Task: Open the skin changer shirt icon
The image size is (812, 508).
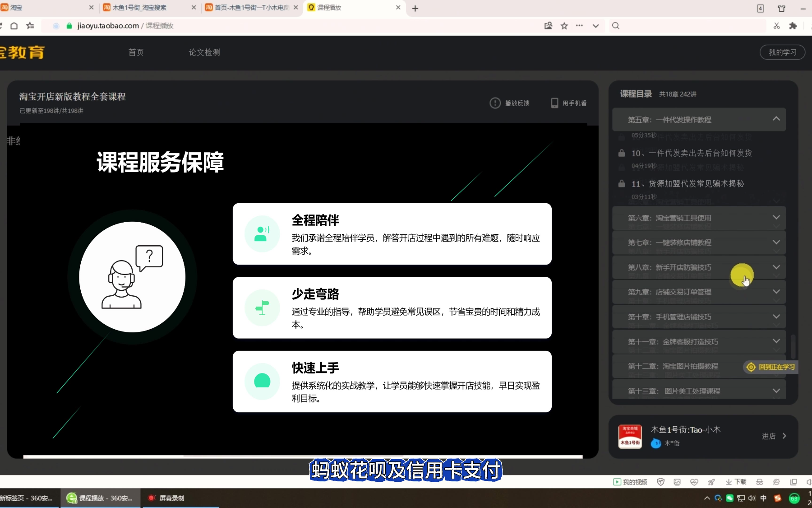Action: 782,8
